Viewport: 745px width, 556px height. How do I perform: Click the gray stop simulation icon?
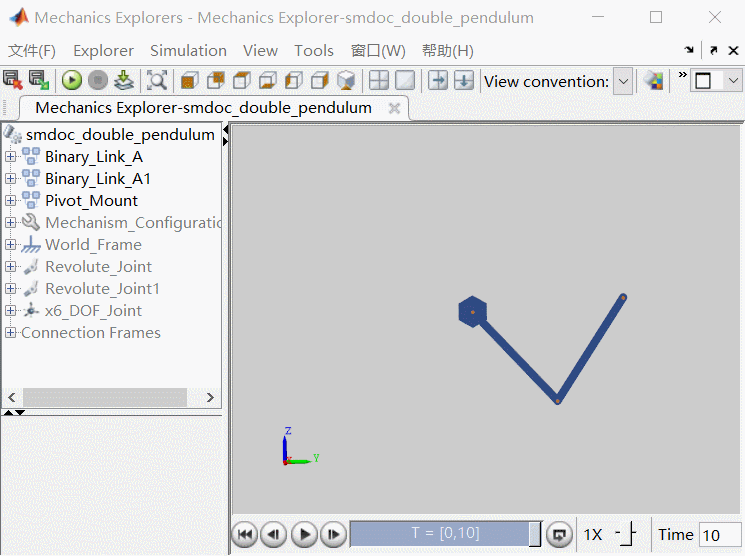pos(98,80)
